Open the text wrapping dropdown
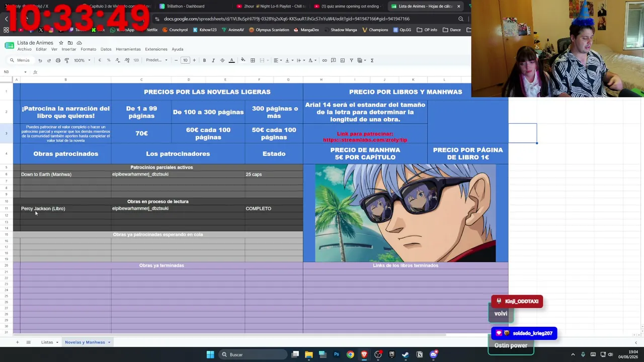Image resolution: width=644 pixels, height=362 pixels. [300, 60]
